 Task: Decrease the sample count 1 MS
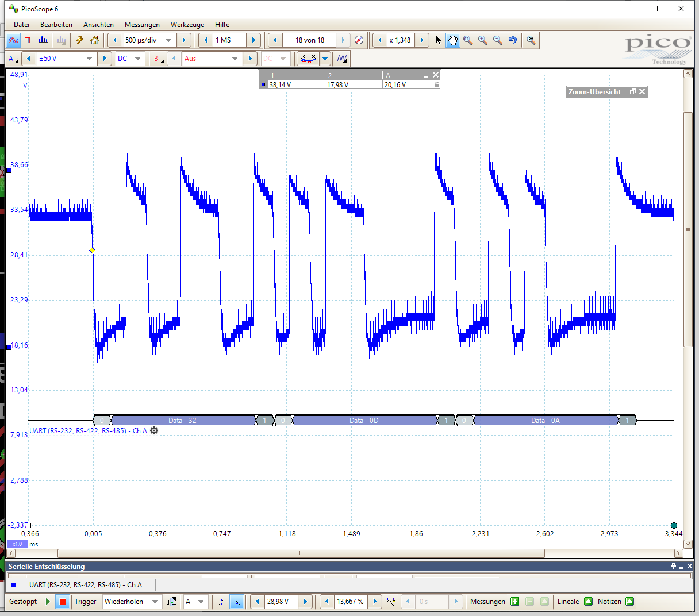(206, 40)
